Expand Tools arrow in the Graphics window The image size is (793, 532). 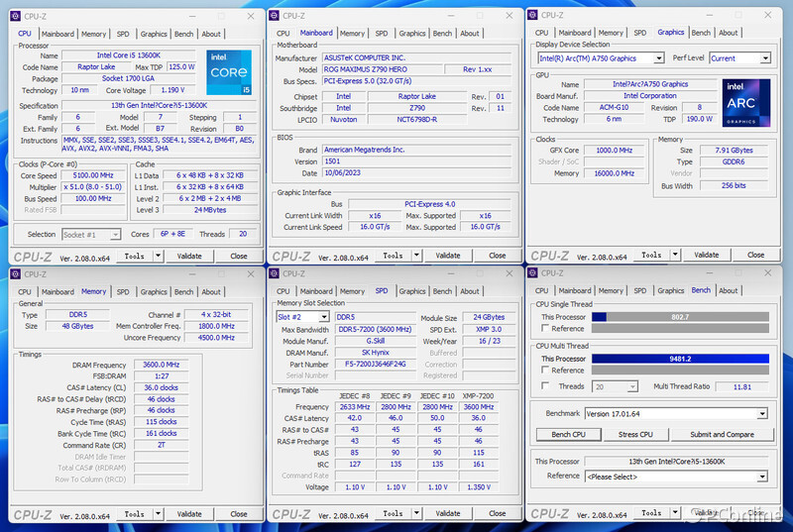pyautogui.click(x=675, y=256)
